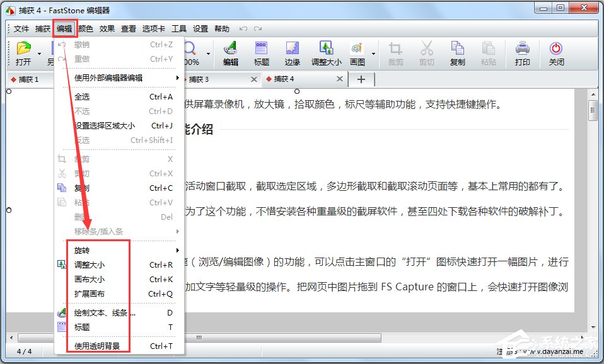Viewport: 604px width, 364px height.
Task: Toggle Use transparent background (使用透明背景)
Action: (101, 346)
